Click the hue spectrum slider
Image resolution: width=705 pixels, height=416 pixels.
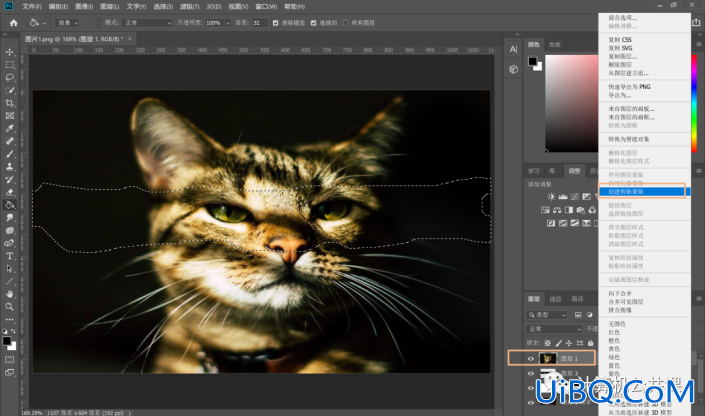tap(694, 103)
